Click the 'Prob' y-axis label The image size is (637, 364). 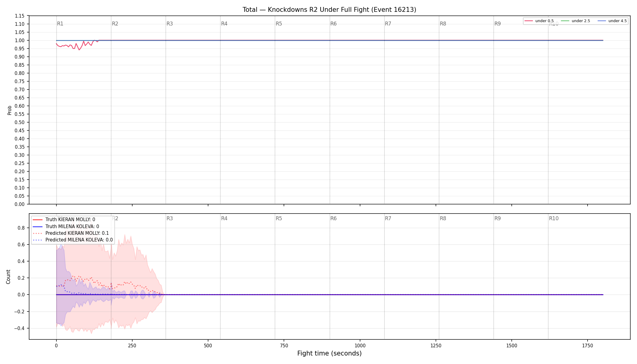coord(9,110)
